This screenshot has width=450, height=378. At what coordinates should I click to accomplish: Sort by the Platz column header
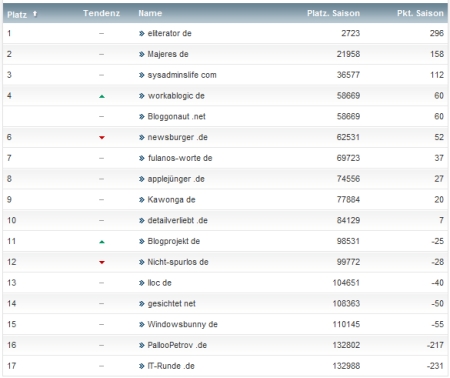17,15
